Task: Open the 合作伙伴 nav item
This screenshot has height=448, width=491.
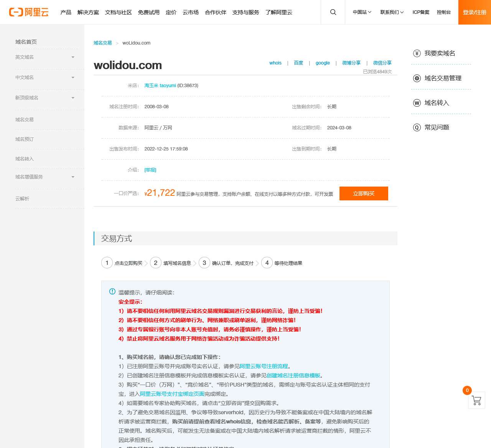Action: pos(216,12)
